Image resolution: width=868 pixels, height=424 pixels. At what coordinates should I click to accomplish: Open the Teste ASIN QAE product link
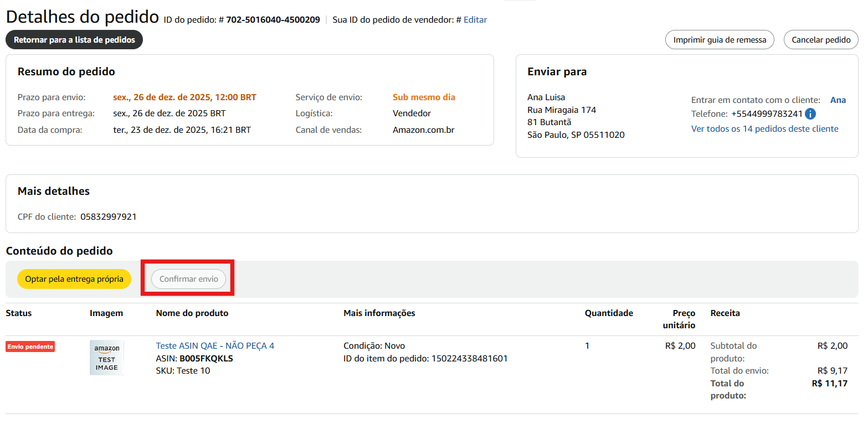(x=215, y=346)
